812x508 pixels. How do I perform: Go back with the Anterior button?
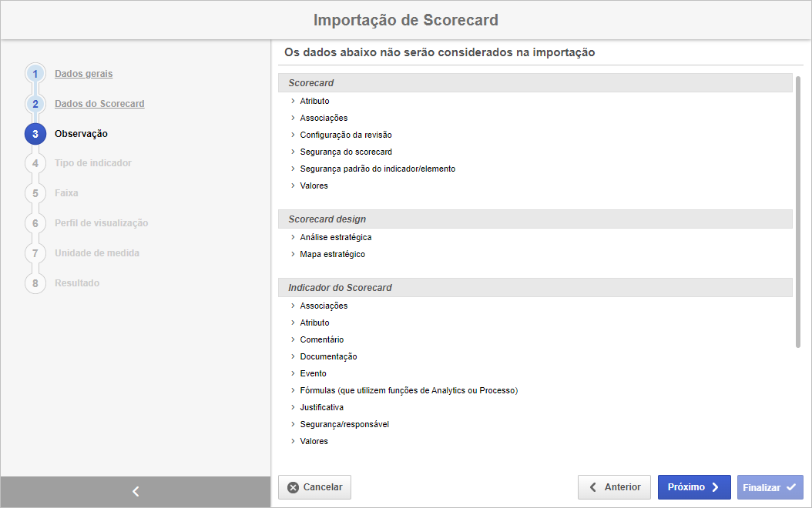614,487
